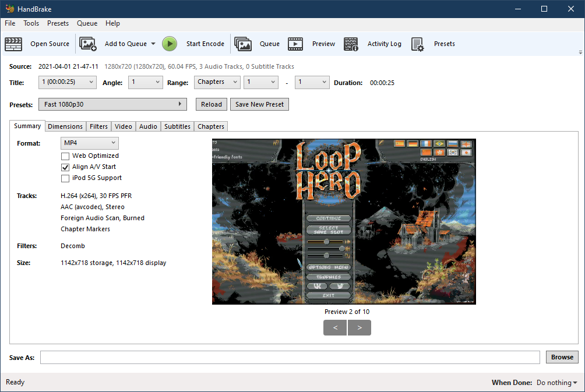Click the Activity Log toolbar label

pos(385,44)
